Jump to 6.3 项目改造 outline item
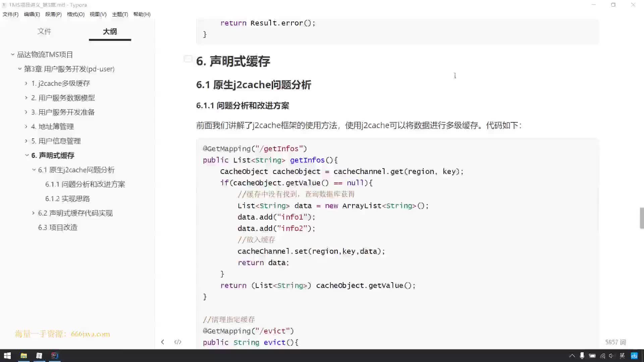Viewport: 644px width, 362px height. pyautogui.click(x=58, y=227)
